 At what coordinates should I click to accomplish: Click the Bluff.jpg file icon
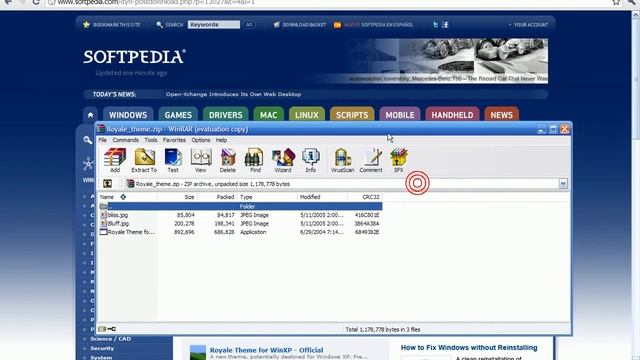pos(104,223)
